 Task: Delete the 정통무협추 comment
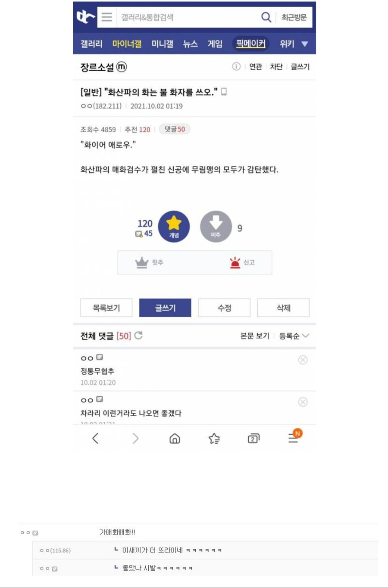coord(303,360)
